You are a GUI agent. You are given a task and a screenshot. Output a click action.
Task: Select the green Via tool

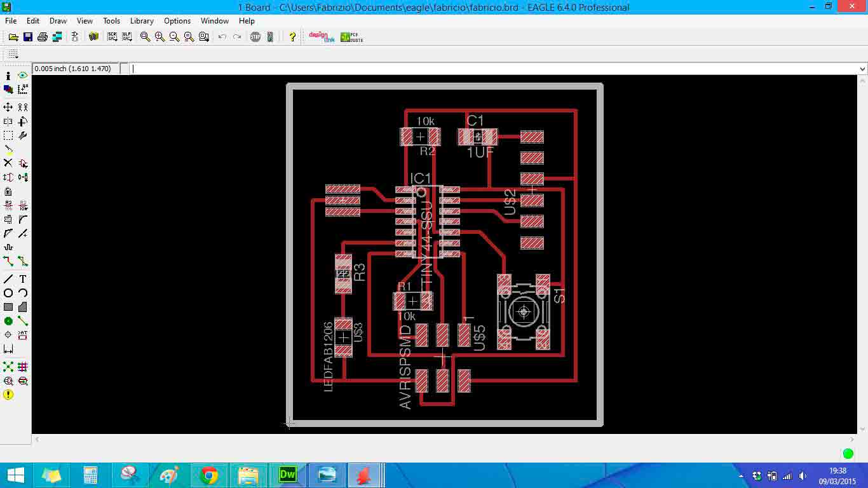point(8,321)
